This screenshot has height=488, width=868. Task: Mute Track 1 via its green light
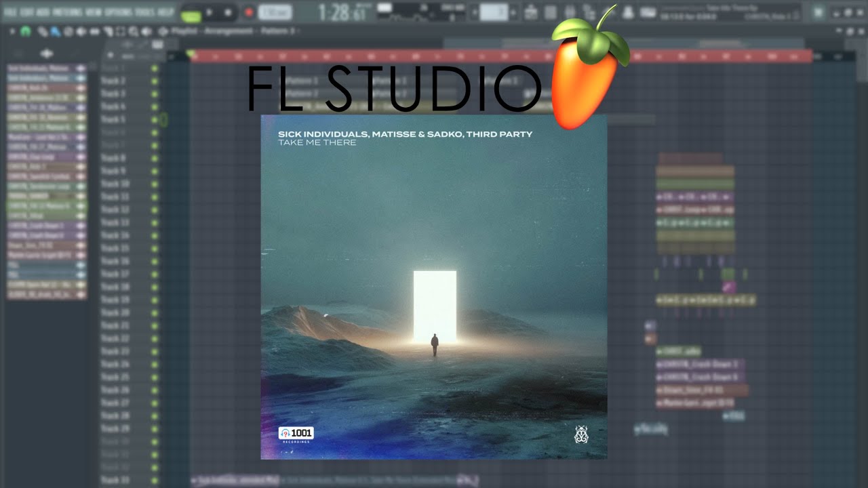[x=155, y=68]
